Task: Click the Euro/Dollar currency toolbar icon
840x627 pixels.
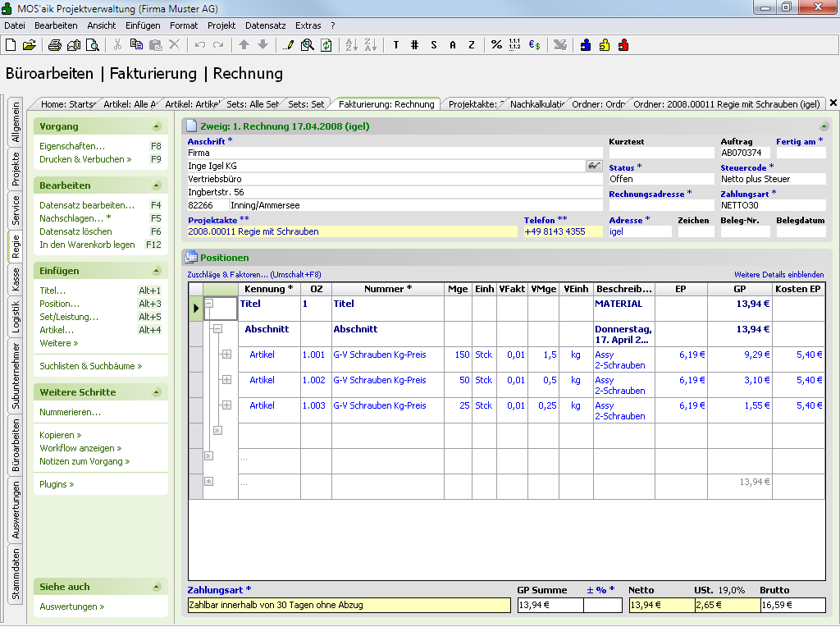Action: (x=534, y=45)
